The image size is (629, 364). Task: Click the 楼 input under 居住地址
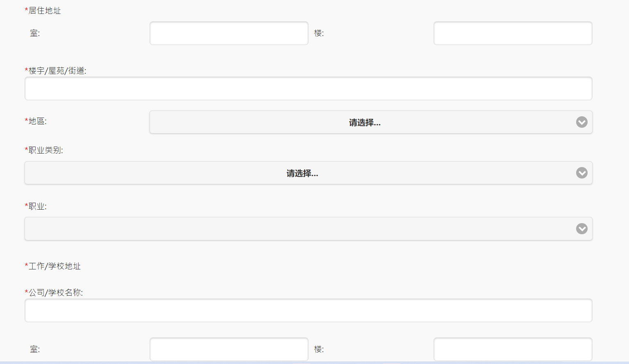click(513, 33)
